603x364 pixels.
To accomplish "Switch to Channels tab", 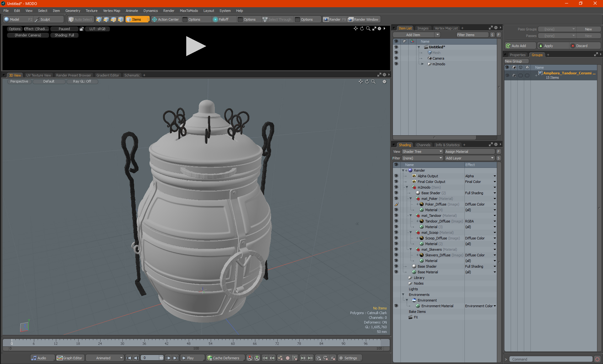I will click(423, 145).
